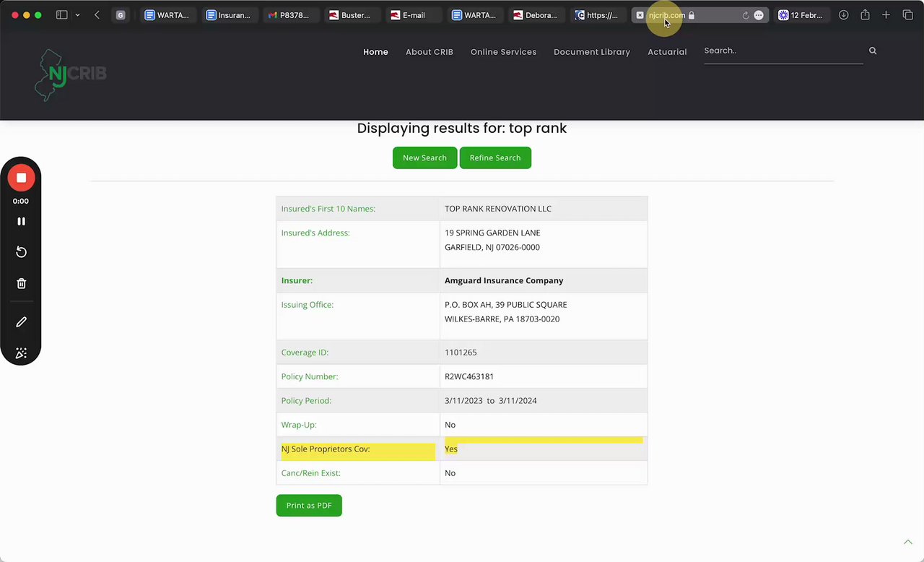Open the Home nav item
This screenshot has width=924, height=562.
click(x=375, y=52)
